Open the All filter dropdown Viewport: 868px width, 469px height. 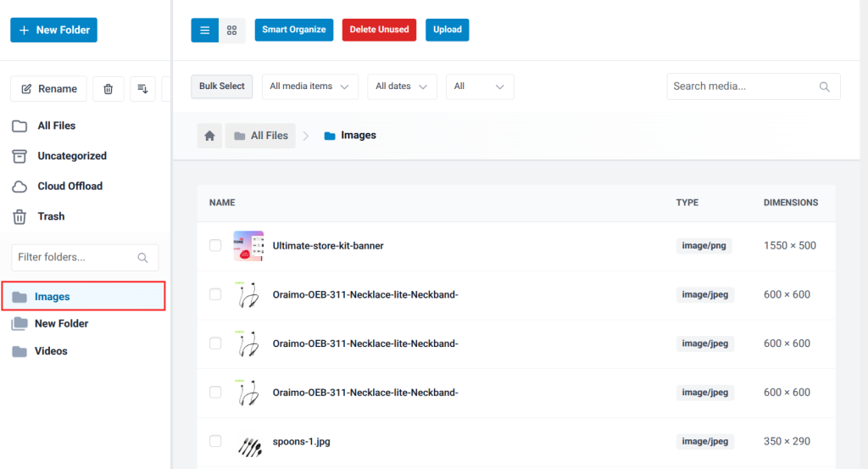pyautogui.click(x=480, y=87)
